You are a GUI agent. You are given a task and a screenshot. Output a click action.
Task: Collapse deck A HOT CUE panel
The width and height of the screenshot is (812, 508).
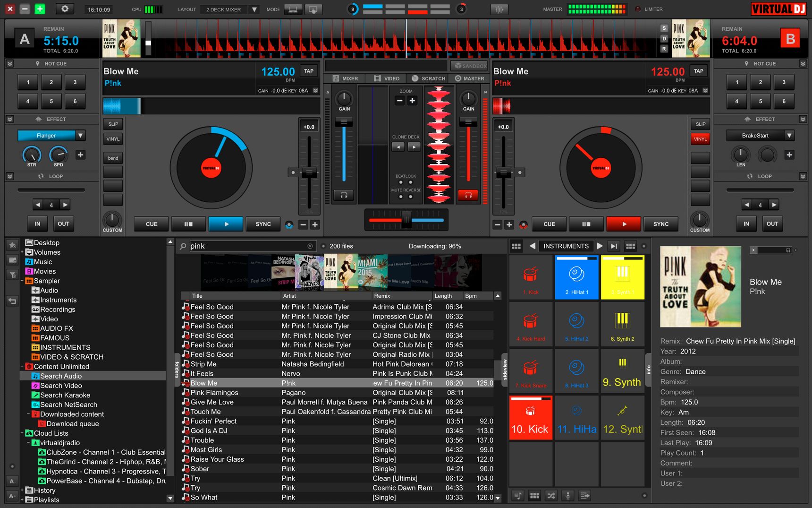(x=10, y=63)
